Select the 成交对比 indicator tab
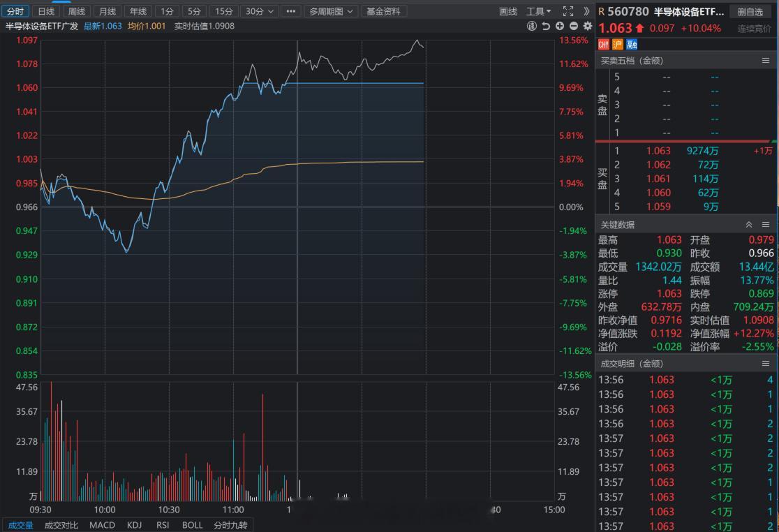The width and height of the screenshot is (779, 532). click(x=61, y=525)
